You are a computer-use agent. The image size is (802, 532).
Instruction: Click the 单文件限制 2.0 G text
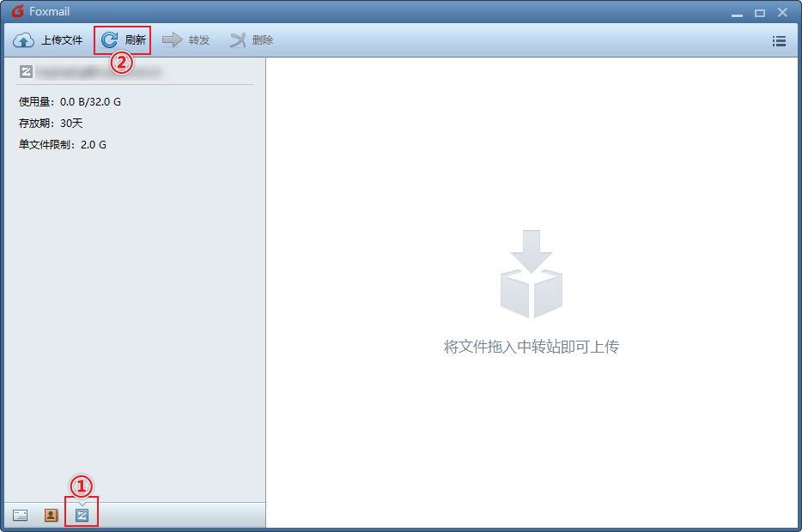pyautogui.click(x=63, y=145)
